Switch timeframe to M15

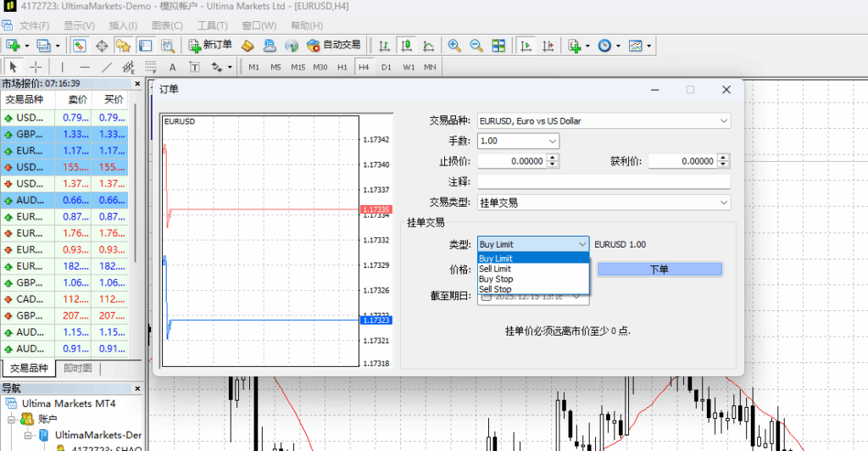click(298, 67)
